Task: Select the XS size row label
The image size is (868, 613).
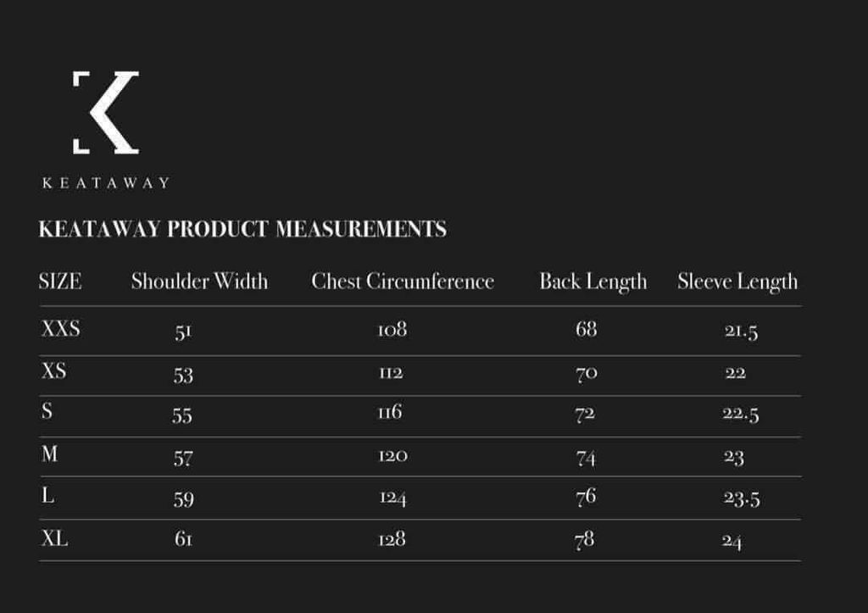Action: tap(53, 370)
